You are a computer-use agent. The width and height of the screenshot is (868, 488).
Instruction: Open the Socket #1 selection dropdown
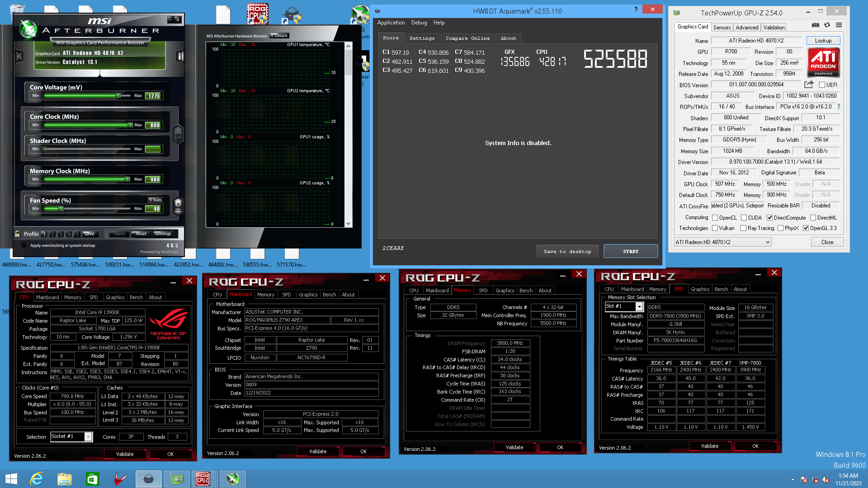tap(71, 436)
